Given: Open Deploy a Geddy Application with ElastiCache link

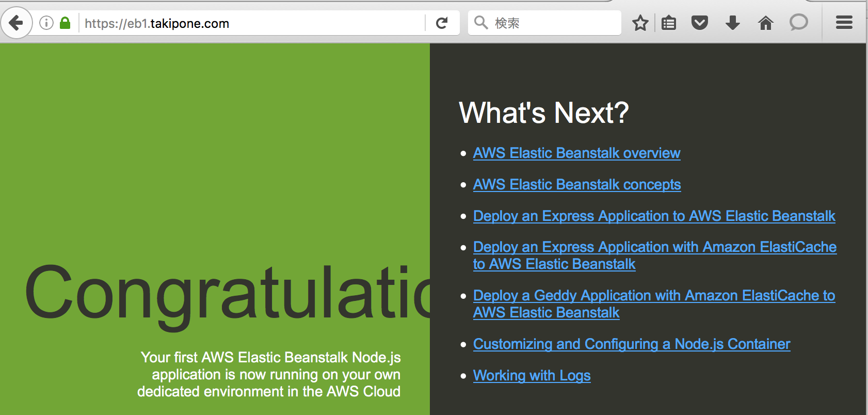Looking at the screenshot, I should pos(654,304).
